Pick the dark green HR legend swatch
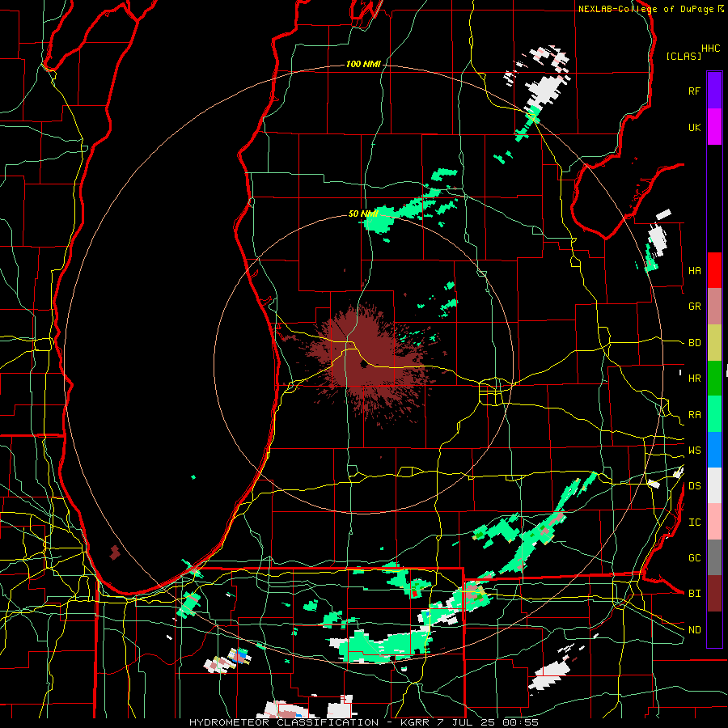The image size is (728, 728). coord(714,379)
